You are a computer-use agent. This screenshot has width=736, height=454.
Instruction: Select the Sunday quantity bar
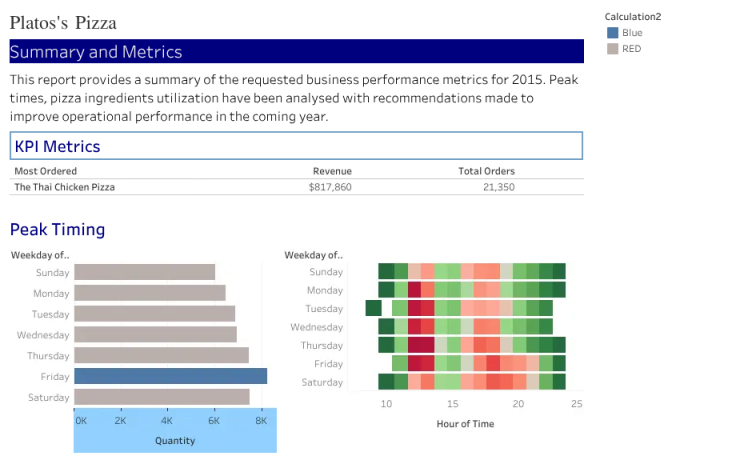coord(145,272)
